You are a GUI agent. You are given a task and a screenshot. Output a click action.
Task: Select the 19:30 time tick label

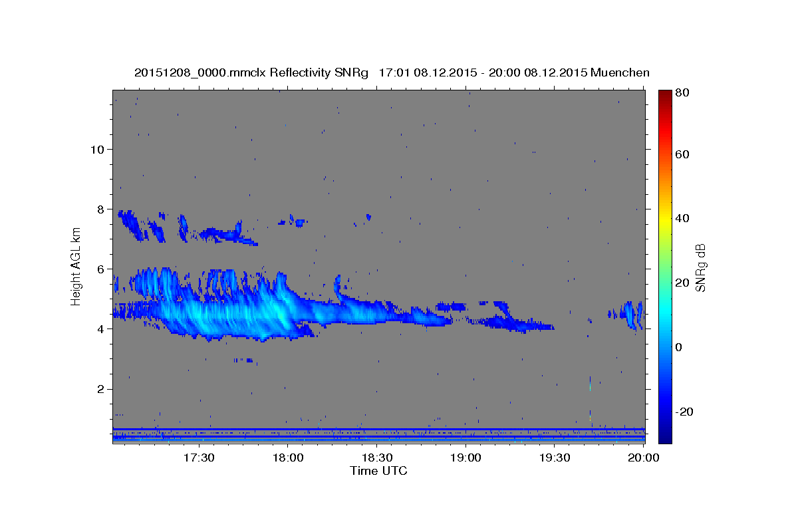[x=555, y=458]
